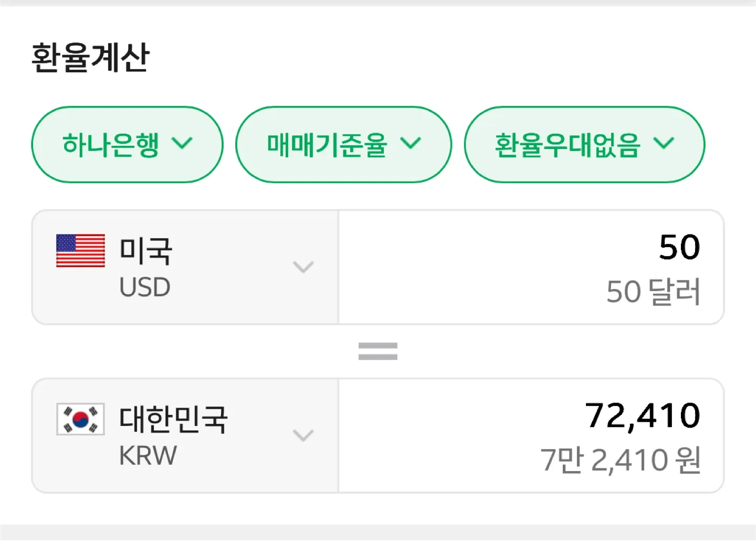Screen dimensions: 756x544
Task: Click the chevron next to 환율우대없음
Action: pos(664,143)
